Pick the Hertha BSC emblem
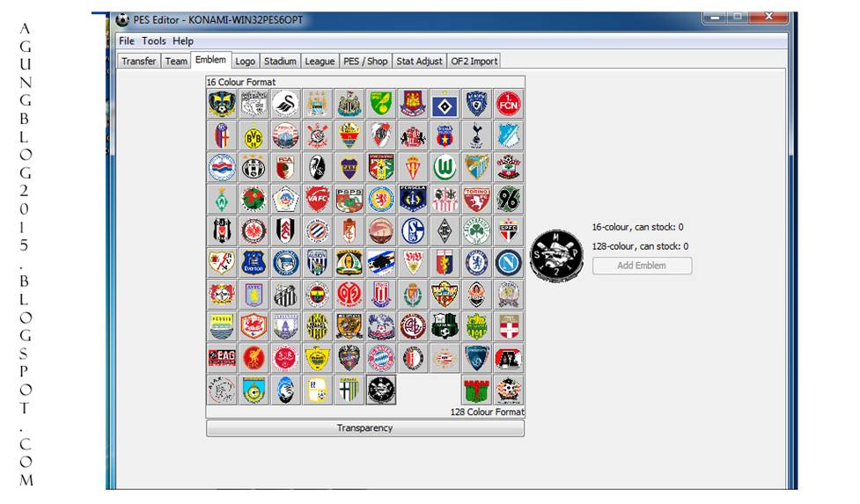860x504 pixels. click(286, 262)
